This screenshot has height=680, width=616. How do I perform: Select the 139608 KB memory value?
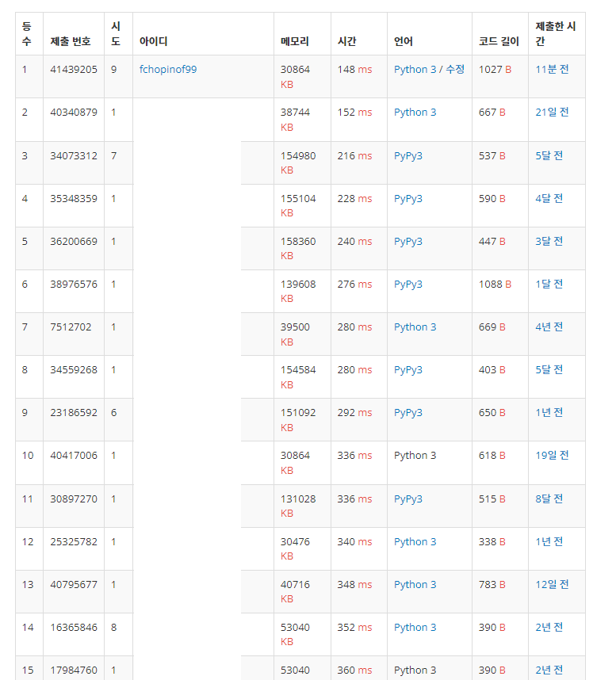click(x=298, y=292)
